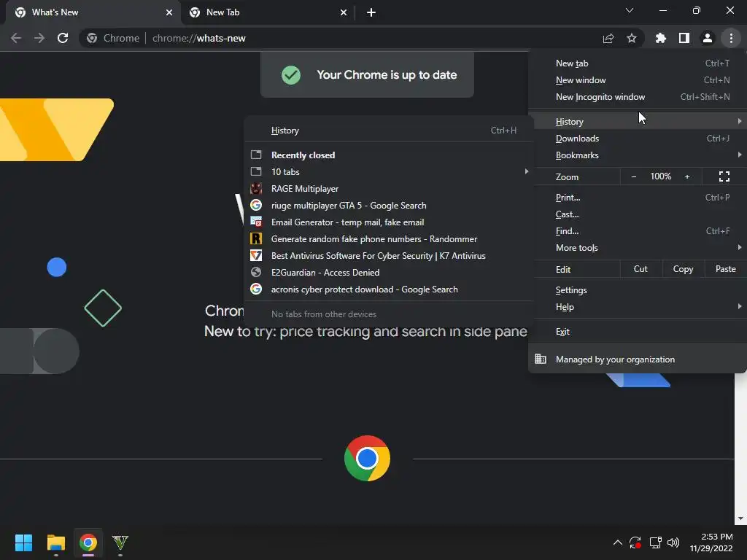
Task: Reload the current page
Action: point(63,38)
